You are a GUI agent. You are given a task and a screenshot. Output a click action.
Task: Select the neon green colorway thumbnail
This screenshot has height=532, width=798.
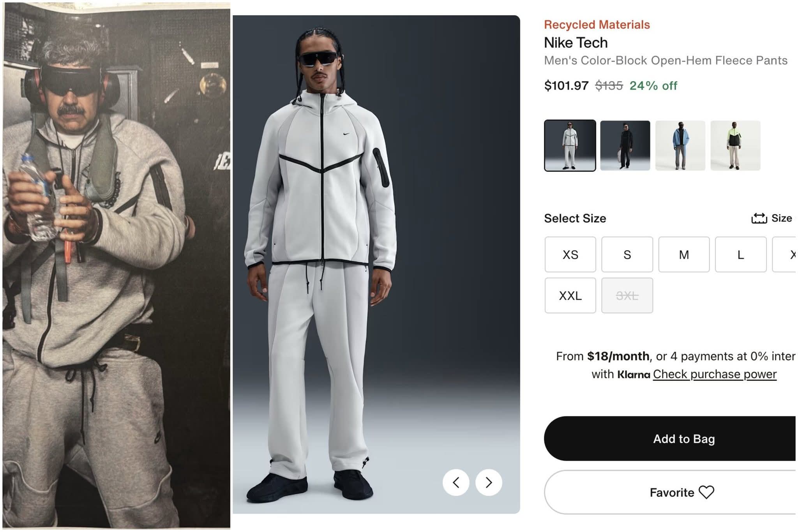pyautogui.click(x=735, y=145)
